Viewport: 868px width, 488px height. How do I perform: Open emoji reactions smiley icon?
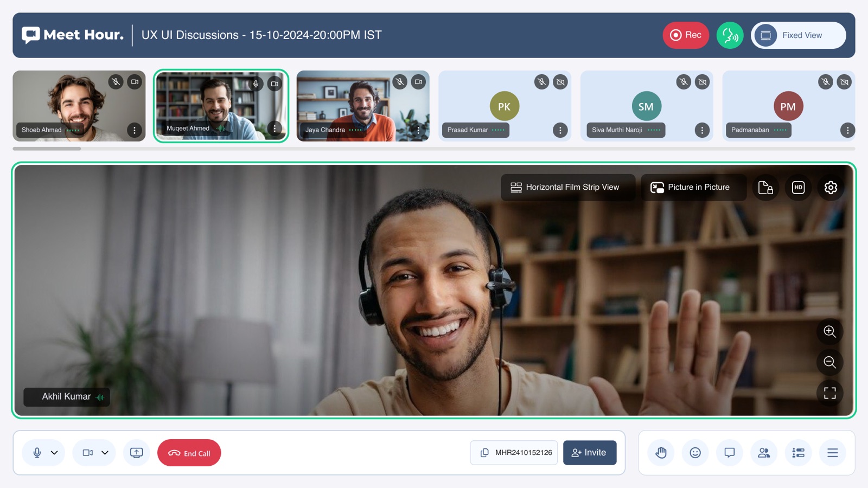pos(695,453)
